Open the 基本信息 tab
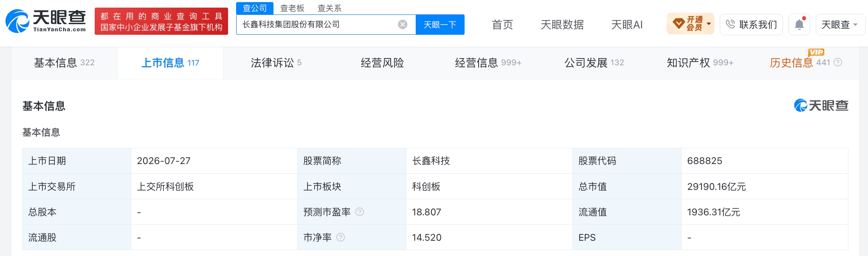The width and height of the screenshot is (868, 256). [65, 63]
